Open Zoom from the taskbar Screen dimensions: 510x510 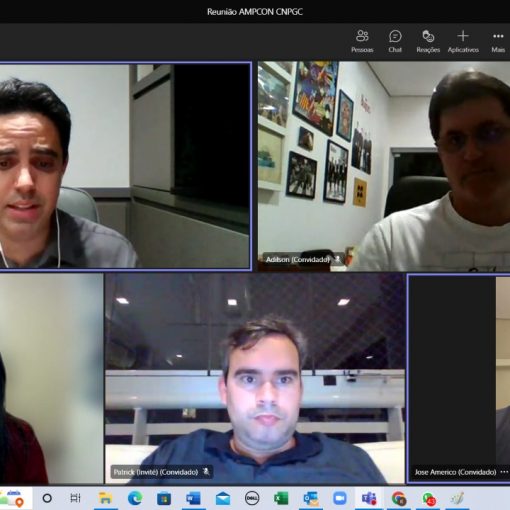[340, 498]
